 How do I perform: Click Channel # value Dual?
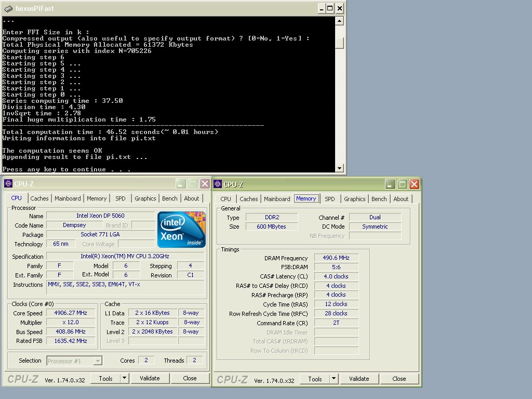375,217
